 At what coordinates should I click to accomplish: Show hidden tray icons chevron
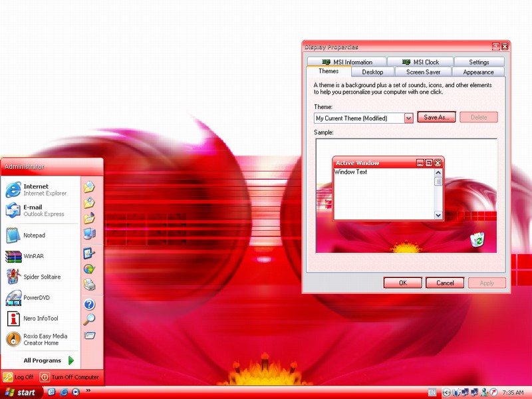pyautogui.click(x=446, y=392)
